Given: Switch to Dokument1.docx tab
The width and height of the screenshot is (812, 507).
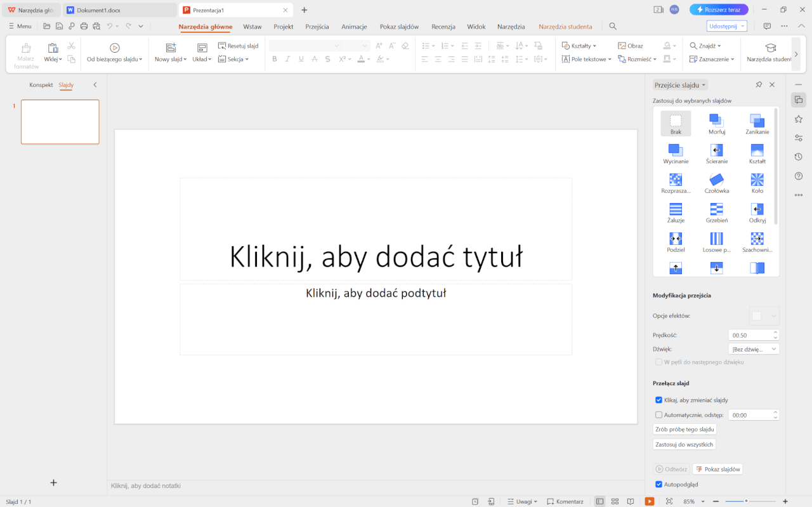Looking at the screenshot, I should pos(120,10).
